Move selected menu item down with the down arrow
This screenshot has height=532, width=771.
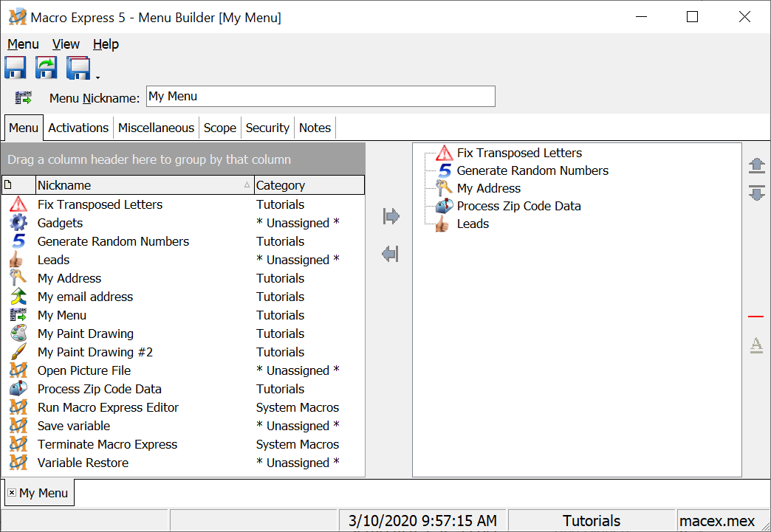pos(756,193)
